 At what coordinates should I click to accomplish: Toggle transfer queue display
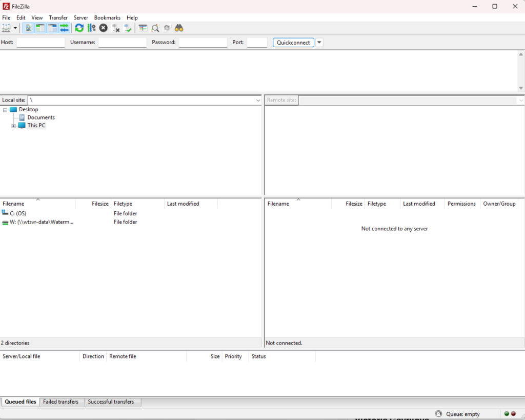pos(64,28)
